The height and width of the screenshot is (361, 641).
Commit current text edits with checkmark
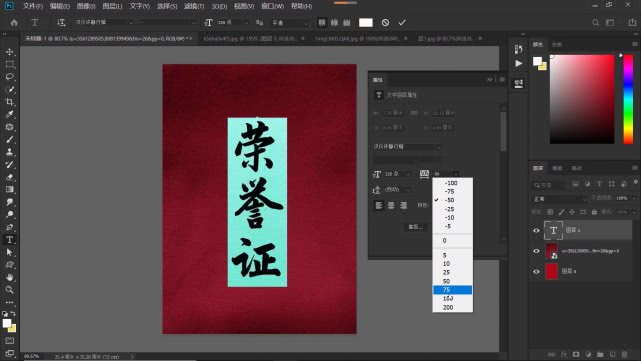pos(402,23)
